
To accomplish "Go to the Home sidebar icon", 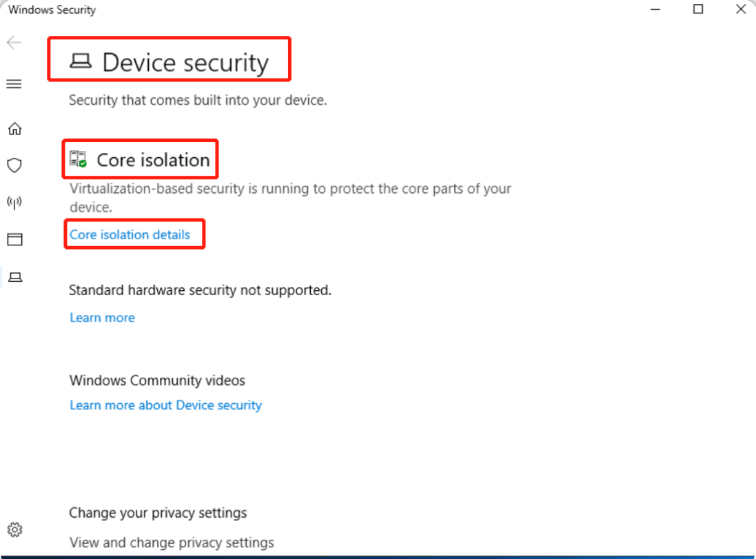I will pyautogui.click(x=14, y=129).
